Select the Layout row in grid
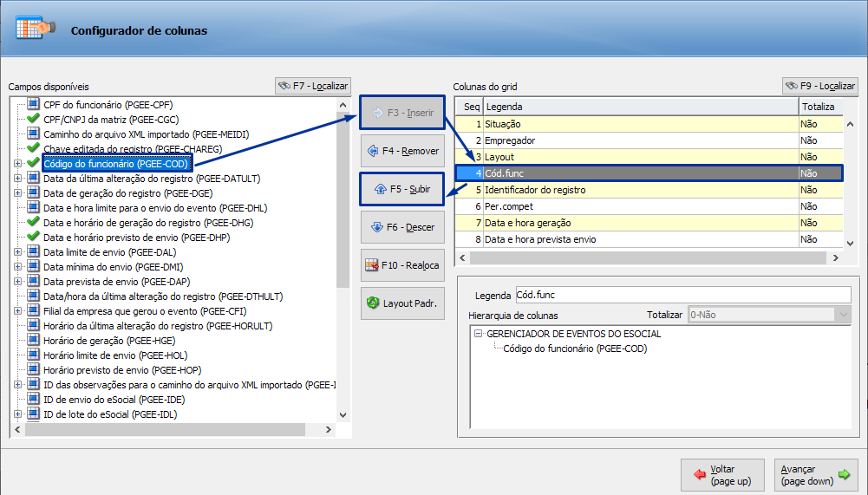868x495 pixels. tap(649, 157)
